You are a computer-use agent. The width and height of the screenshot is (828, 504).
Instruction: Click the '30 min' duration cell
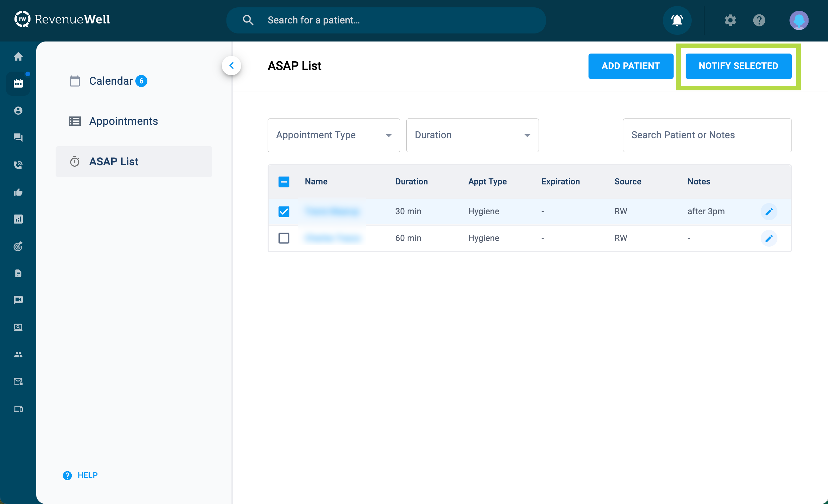click(x=408, y=211)
